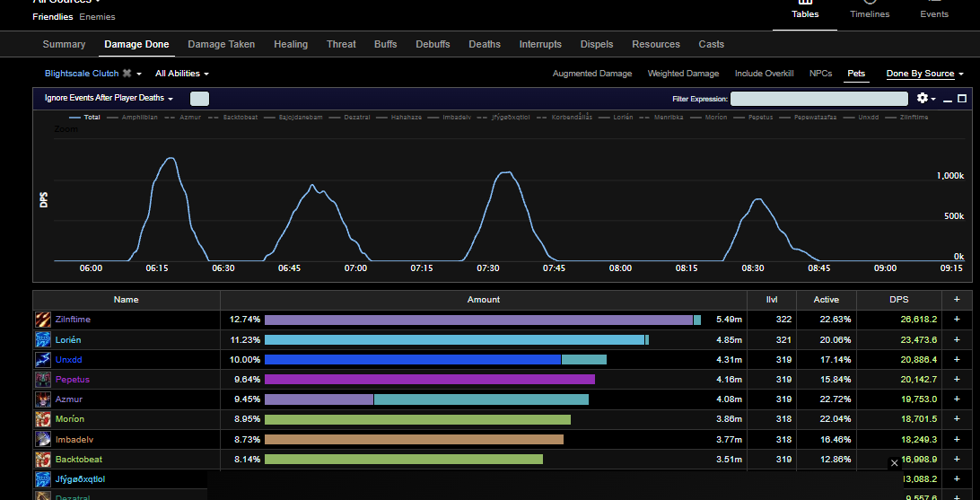Switch to the Healing tab
980x500 pixels.
(291, 44)
